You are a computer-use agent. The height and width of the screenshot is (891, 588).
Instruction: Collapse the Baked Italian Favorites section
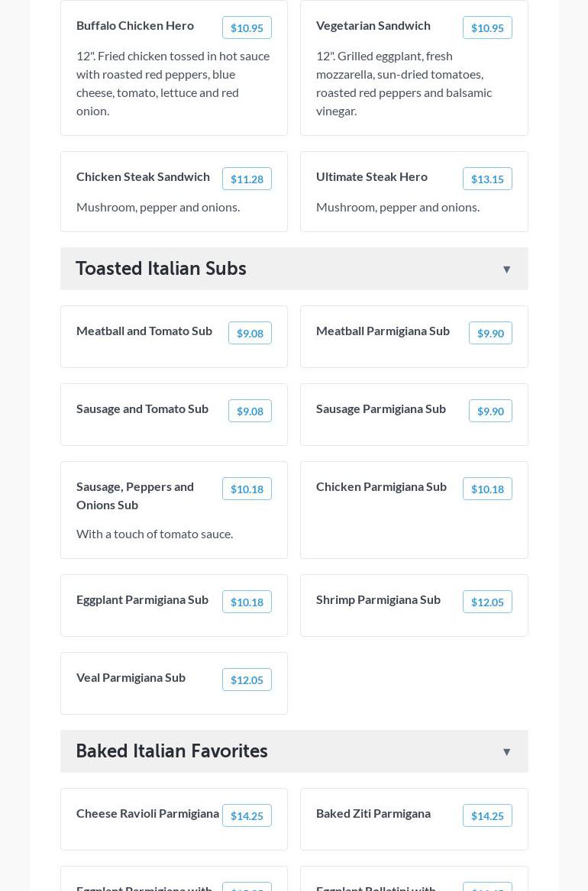click(x=506, y=752)
